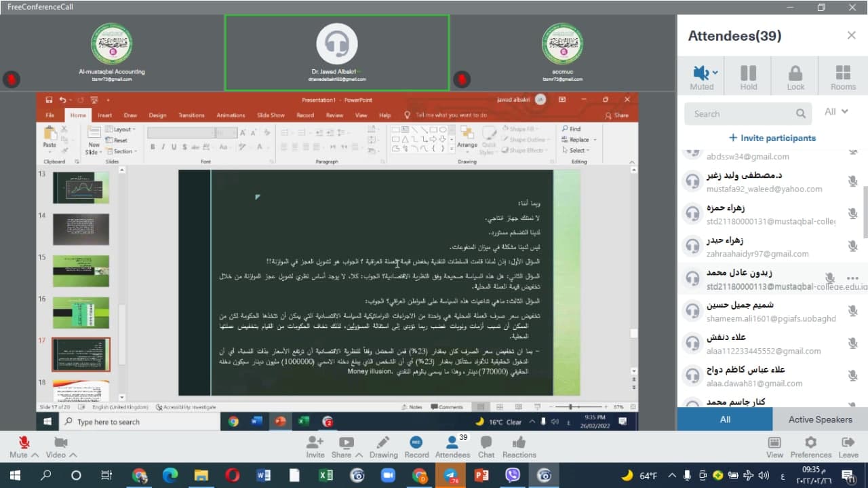Open Comments from PowerPoint status bar

[447, 407]
